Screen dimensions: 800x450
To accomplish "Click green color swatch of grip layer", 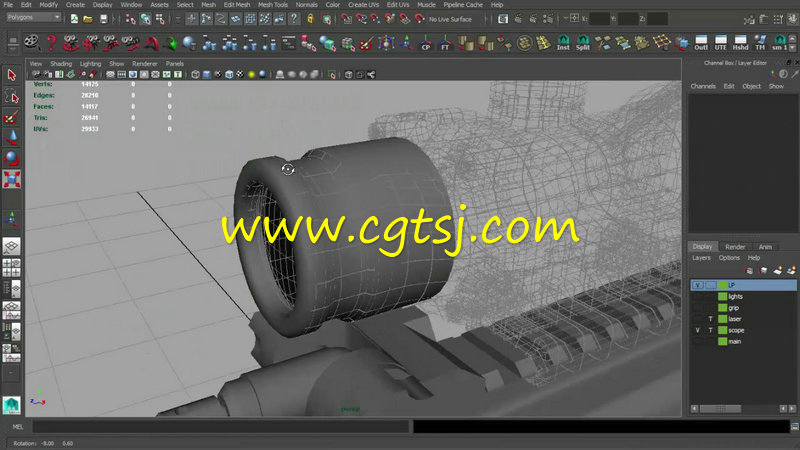I will [x=722, y=308].
